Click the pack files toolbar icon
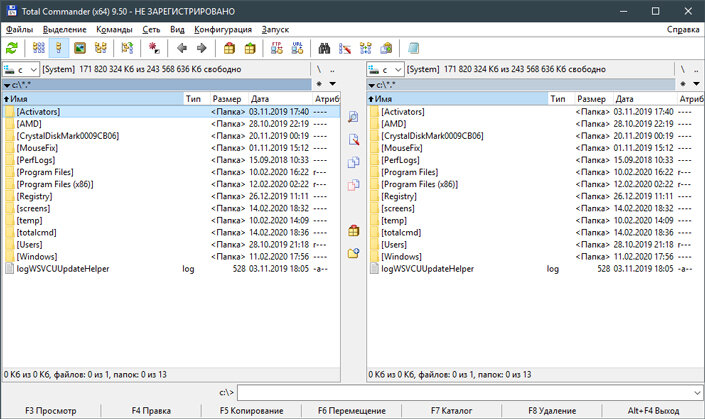 pyautogui.click(x=229, y=48)
